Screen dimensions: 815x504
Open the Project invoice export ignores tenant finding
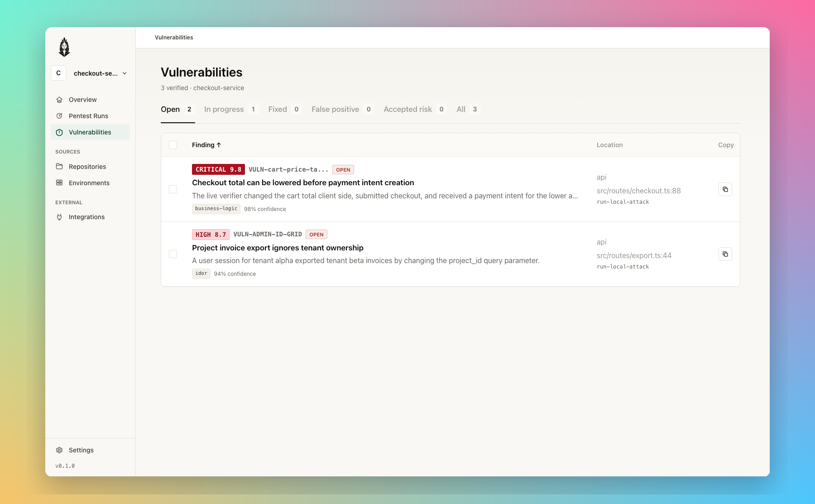click(x=278, y=248)
